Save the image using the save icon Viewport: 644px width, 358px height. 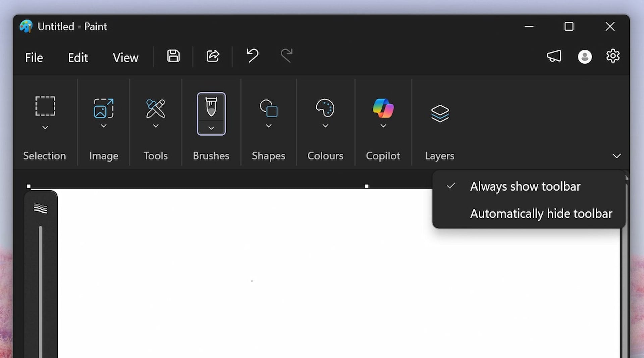(x=173, y=56)
